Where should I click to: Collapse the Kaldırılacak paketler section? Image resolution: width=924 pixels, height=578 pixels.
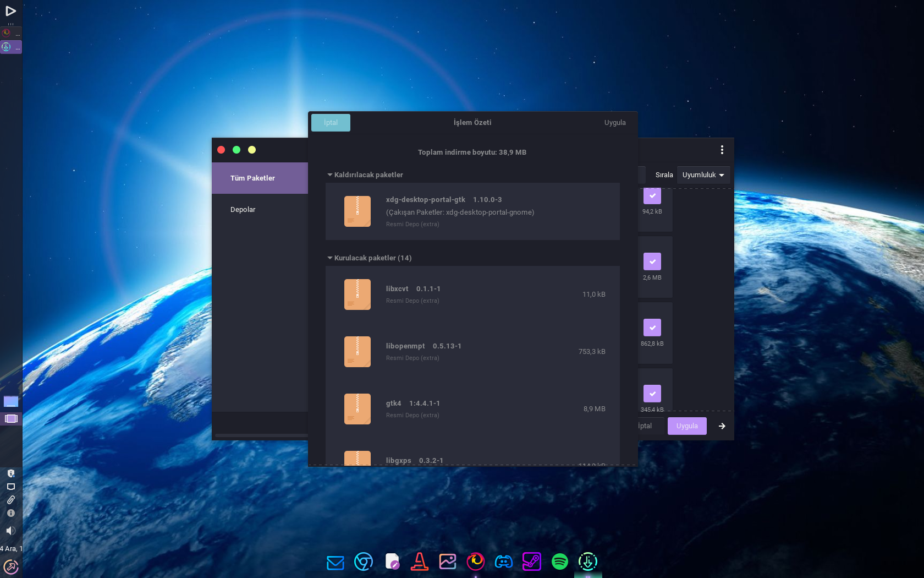pyautogui.click(x=330, y=175)
